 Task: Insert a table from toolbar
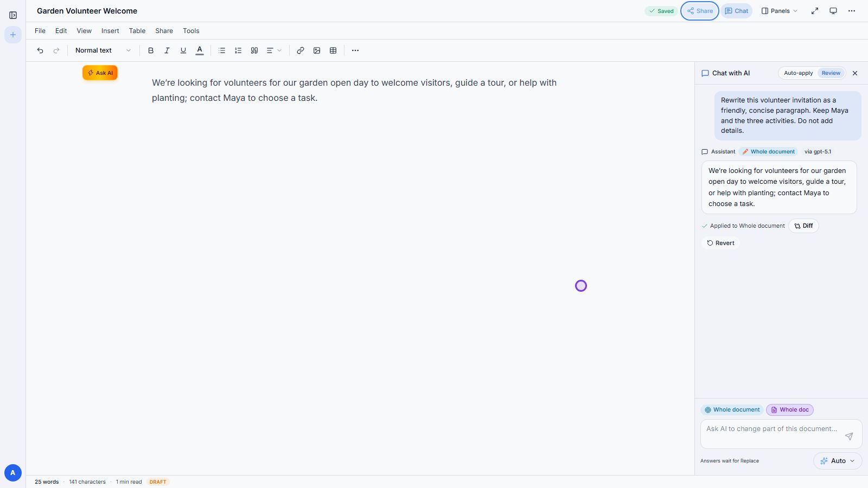click(333, 50)
